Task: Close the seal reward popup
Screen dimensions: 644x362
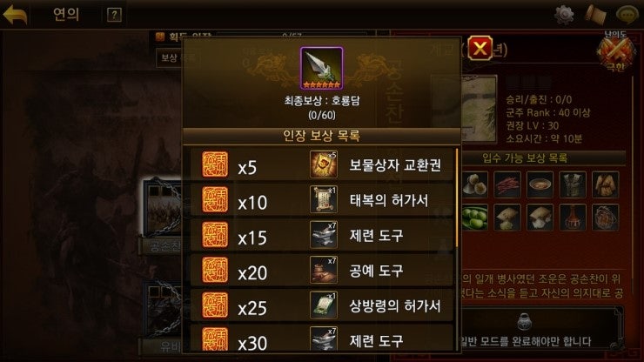Action: point(480,49)
